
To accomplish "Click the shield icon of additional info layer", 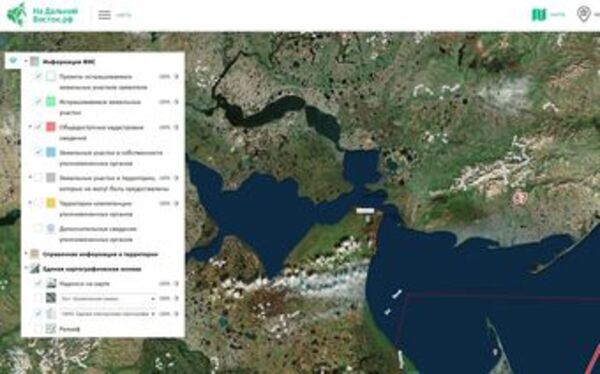I will coord(51,229).
